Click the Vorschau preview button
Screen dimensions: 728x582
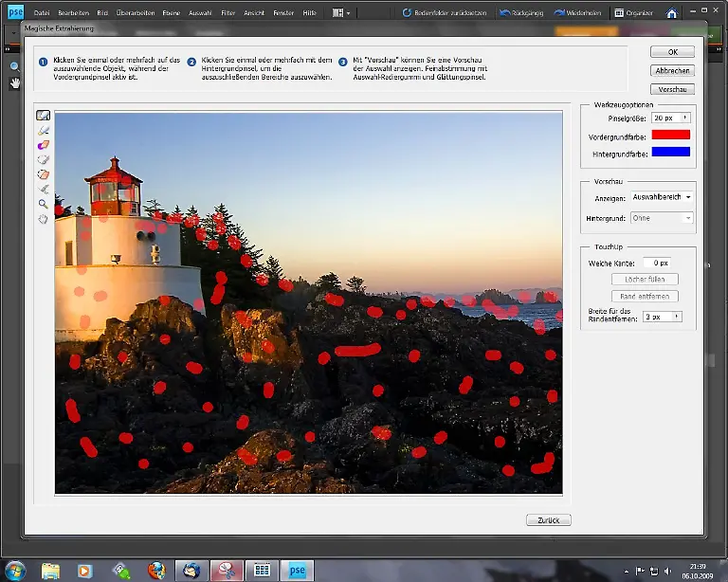[673, 89]
